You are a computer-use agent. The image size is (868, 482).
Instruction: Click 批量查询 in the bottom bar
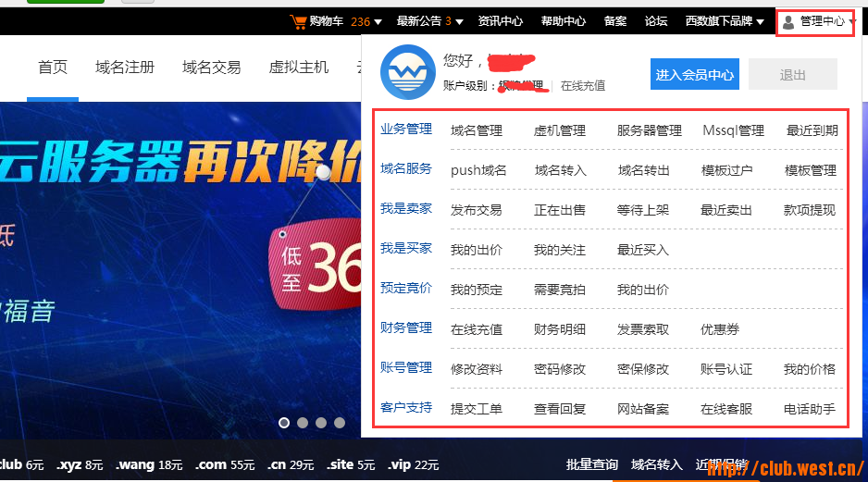coord(591,464)
